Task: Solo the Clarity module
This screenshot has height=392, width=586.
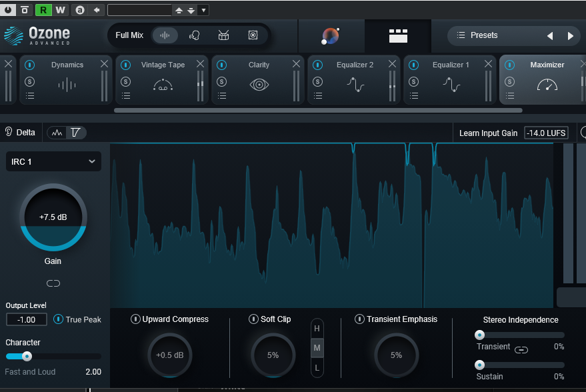Action: pyautogui.click(x=221, y=81)
